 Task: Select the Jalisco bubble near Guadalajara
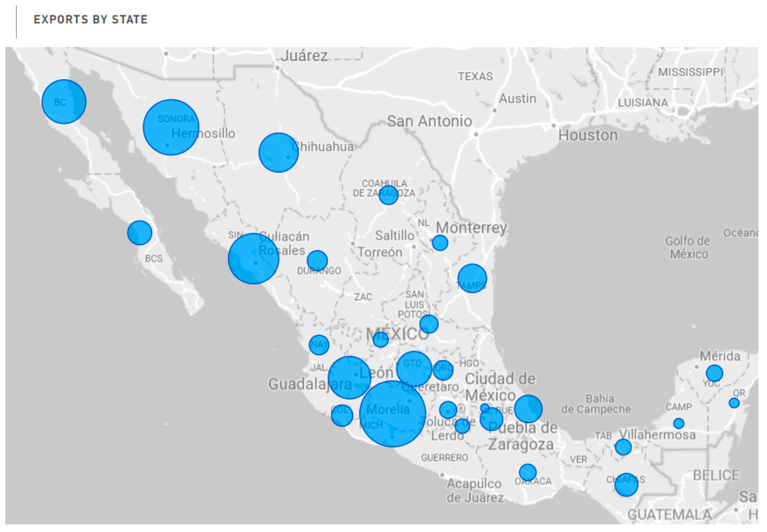click(349, 378)
